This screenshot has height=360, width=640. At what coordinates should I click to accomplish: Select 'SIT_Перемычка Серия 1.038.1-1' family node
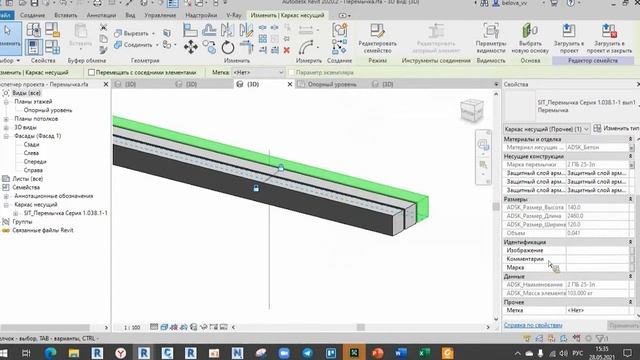[x=65, y=213]
